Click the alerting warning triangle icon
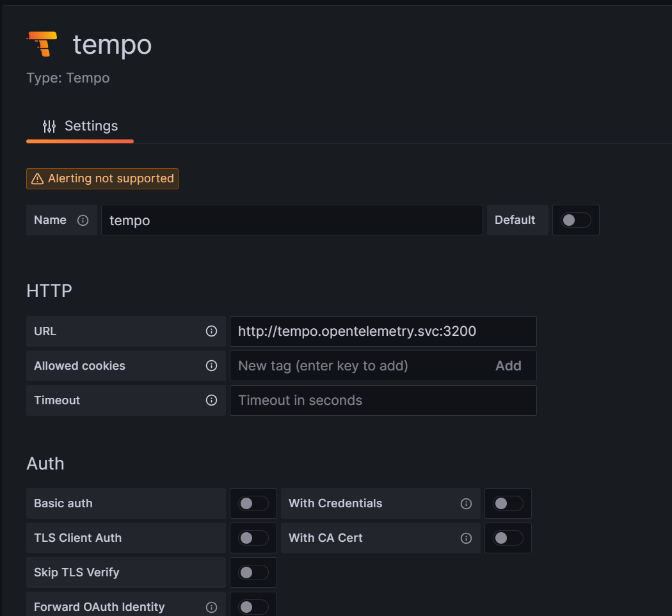The width and height of the screenshot is (672, 616). 38,178
